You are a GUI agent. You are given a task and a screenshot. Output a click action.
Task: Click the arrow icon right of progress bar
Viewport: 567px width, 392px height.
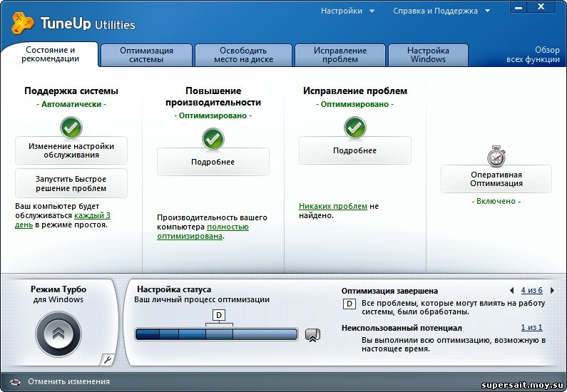pyautogui.click(x=312, y=334)
